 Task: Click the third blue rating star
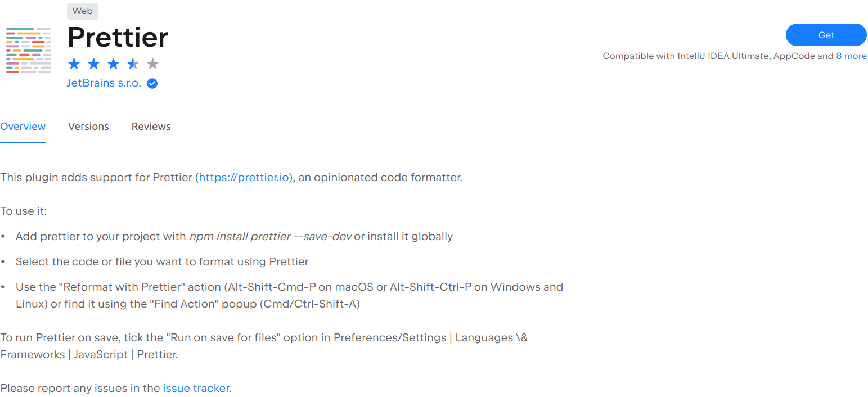[113, 64]
